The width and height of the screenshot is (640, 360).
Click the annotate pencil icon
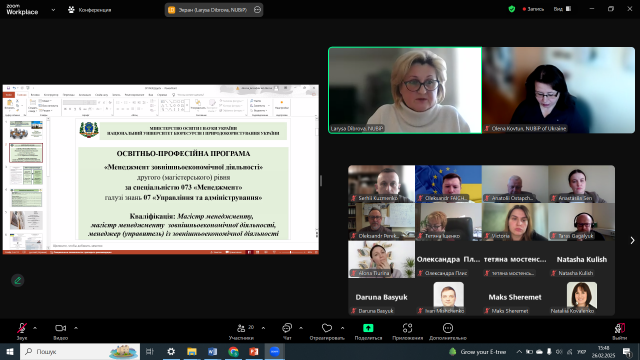[18, 280]
